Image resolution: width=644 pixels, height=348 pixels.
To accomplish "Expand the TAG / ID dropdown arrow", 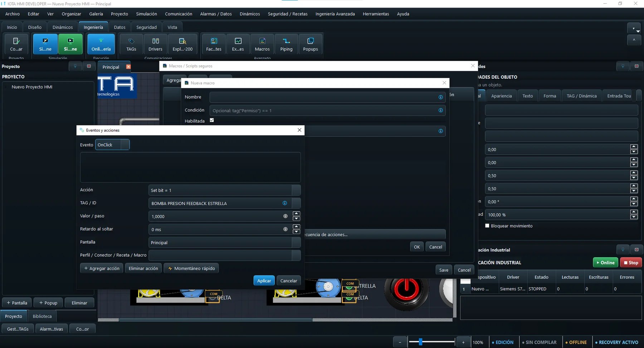I will [296, 203].
